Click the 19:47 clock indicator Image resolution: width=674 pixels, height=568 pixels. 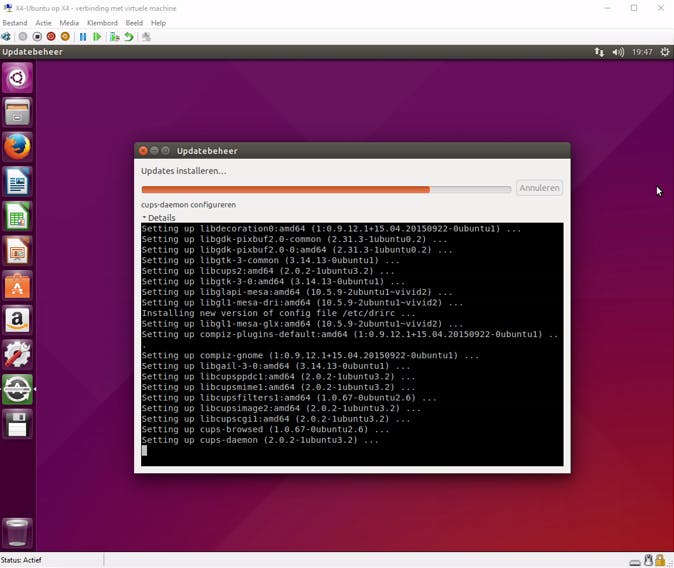coord(642,52)
